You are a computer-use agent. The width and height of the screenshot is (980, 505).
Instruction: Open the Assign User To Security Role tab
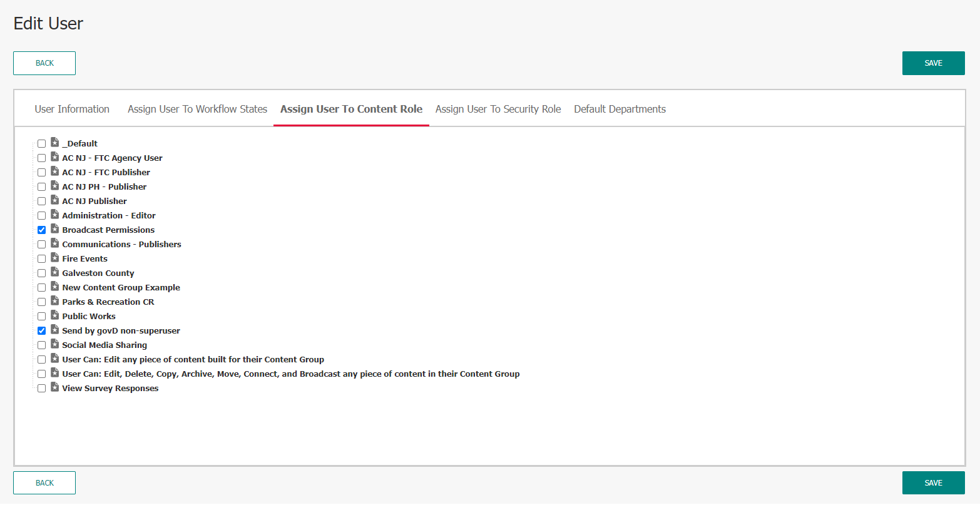[498, 108]
